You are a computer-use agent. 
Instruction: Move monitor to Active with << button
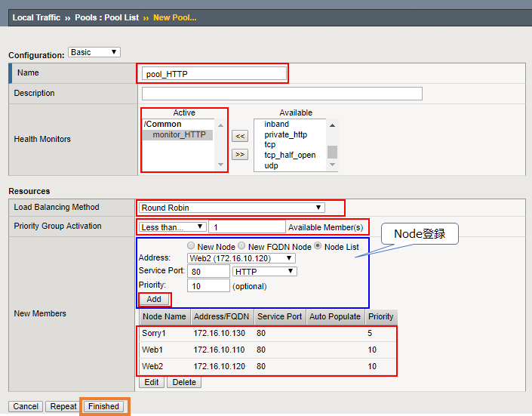(240, 136)
